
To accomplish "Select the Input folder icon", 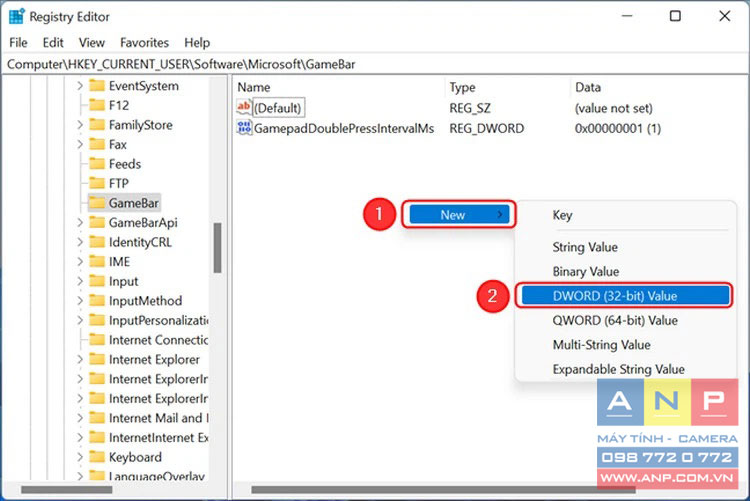I will (97, 281).
